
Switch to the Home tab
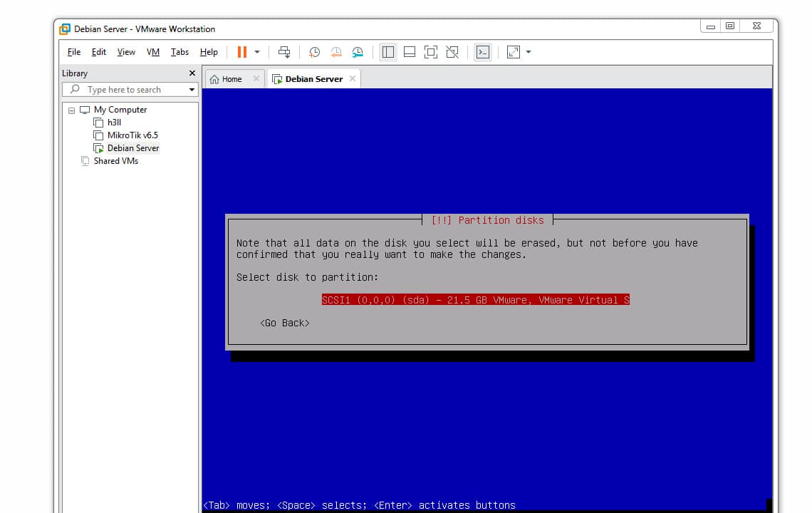(231, 79)
